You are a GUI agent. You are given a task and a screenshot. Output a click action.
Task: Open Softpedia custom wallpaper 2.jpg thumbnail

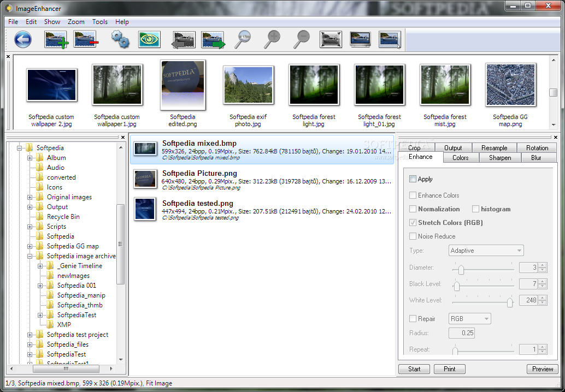[x=52, y=85]
